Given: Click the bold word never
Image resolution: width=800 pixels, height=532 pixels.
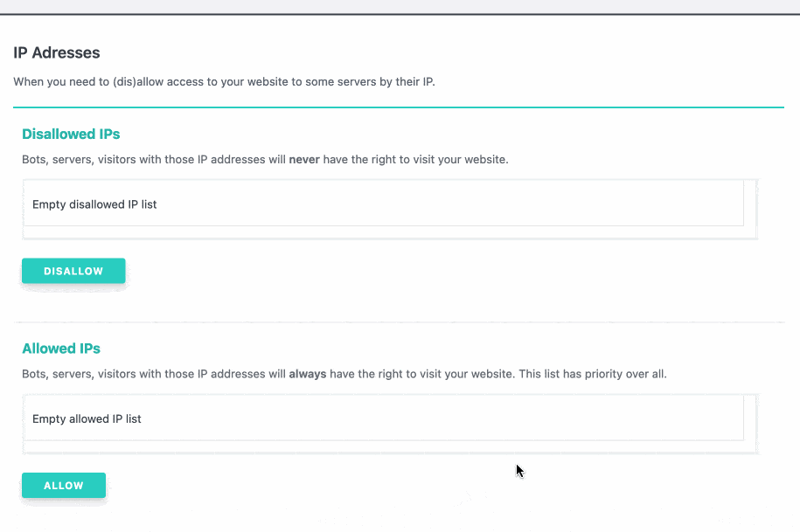Looking at the screenshot, I should point(304,160).
